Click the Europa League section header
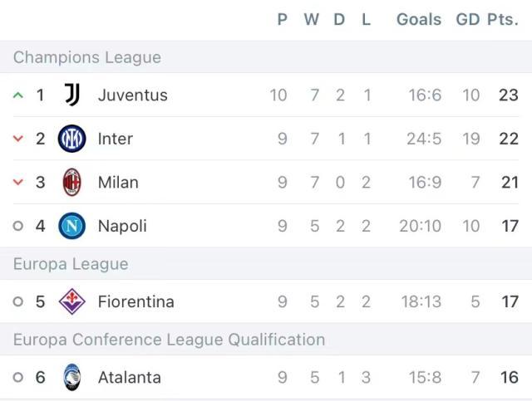Image resolution: width=532 pixels, height=401 pixels. [71, 264]
